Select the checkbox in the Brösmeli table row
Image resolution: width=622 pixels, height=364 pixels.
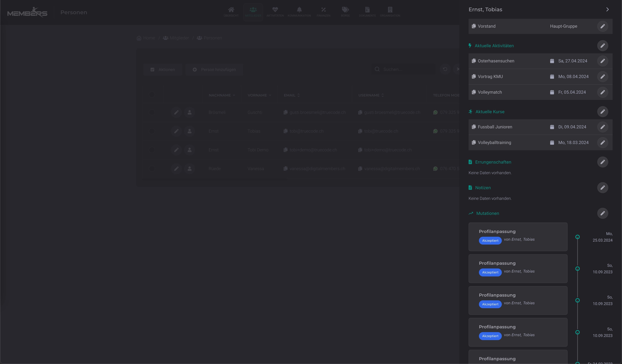click(152, 112)
